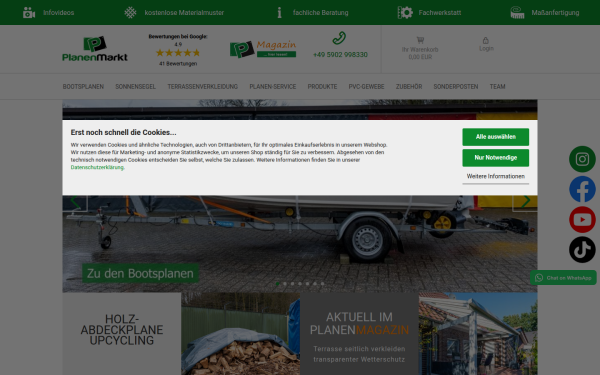This screenshot has width=600, height=375.
Task: Click the Infovideos text link
Action: [x=59, y=13]
